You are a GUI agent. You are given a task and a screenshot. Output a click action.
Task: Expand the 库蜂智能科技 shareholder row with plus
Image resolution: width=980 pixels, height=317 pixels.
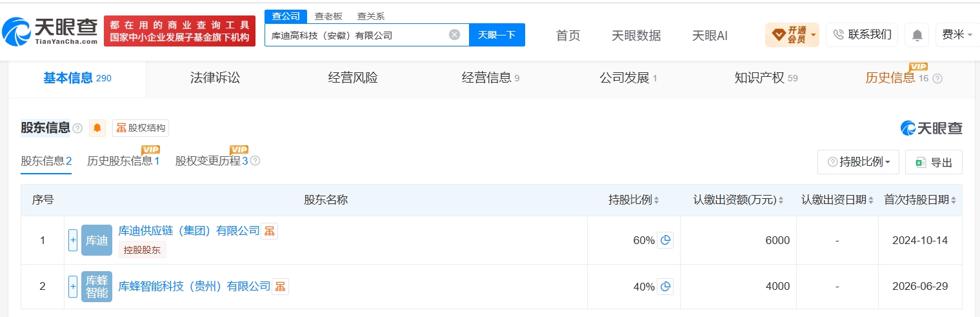pyautogui.click(x=73, y=287)
